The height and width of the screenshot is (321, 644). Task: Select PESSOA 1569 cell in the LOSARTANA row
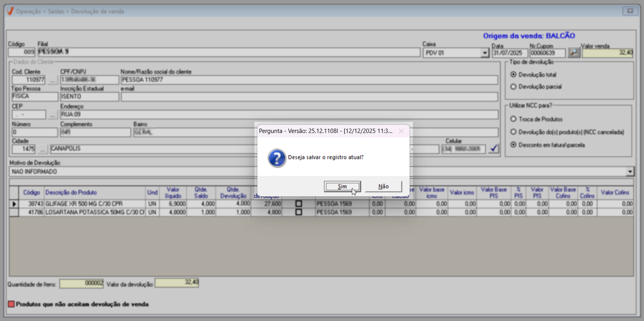[342, 212]
